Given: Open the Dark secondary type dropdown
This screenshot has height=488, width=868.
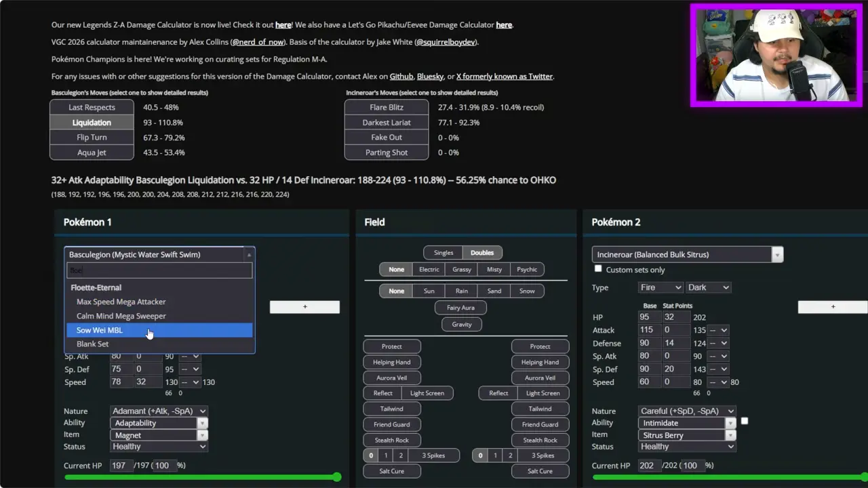Looking at the screenshot, I should pos(708,287).
